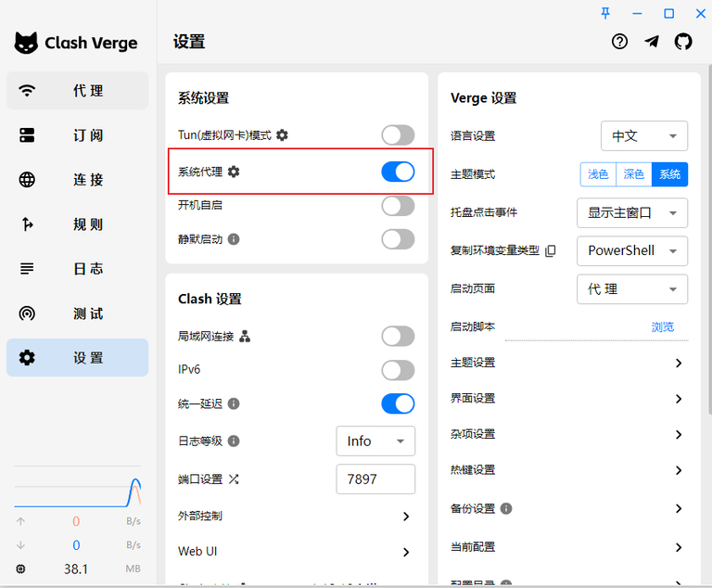This screenshot has height=588, width=712.
Task: Go to the 代理 page
Action: (x=77, y=91)
